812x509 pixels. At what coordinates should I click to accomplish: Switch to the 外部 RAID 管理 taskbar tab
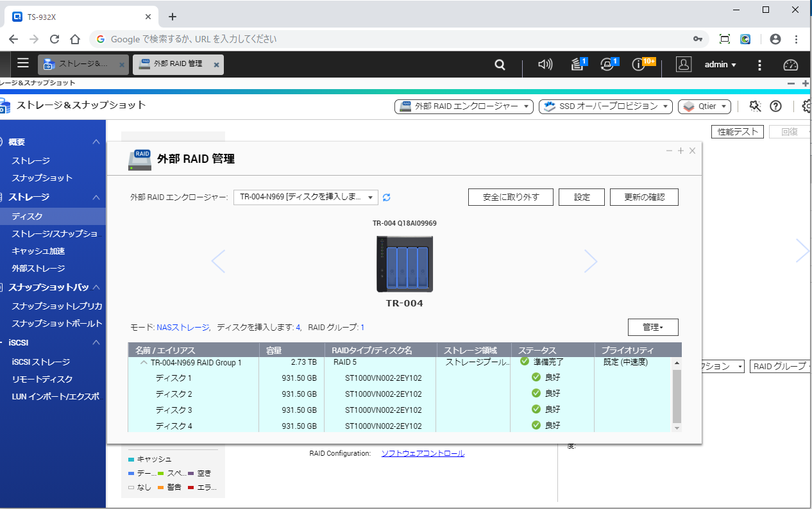(178, 65)
